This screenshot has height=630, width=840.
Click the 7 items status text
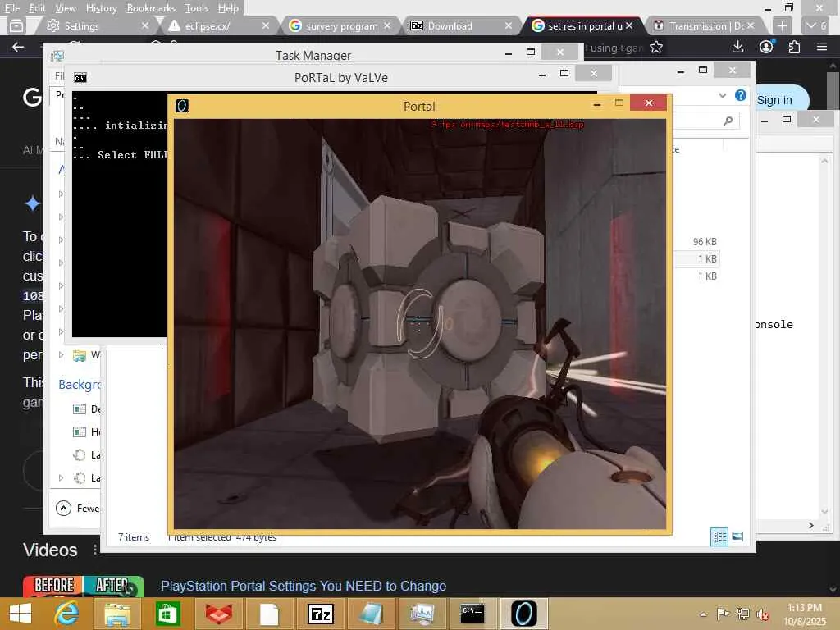tap(134, 536)
